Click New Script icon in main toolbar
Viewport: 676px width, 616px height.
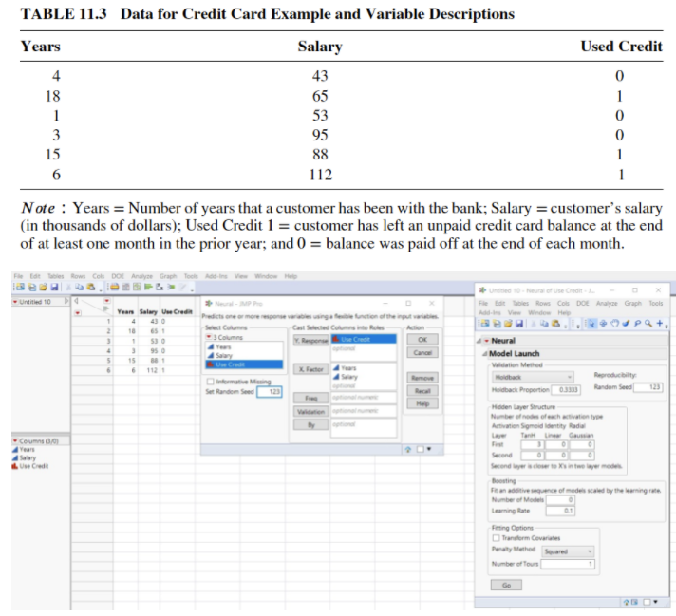[32, 287]
